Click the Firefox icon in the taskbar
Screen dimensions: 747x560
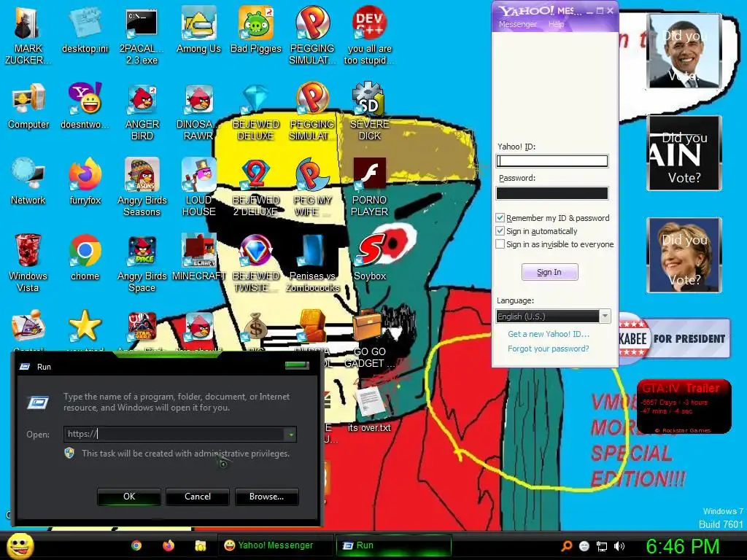point(169,545)
